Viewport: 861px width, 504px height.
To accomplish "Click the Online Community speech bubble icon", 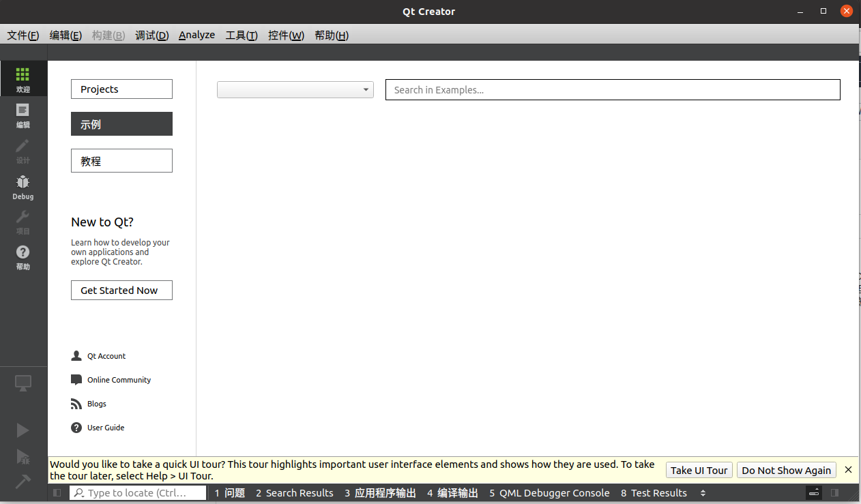I will point(76,380).
